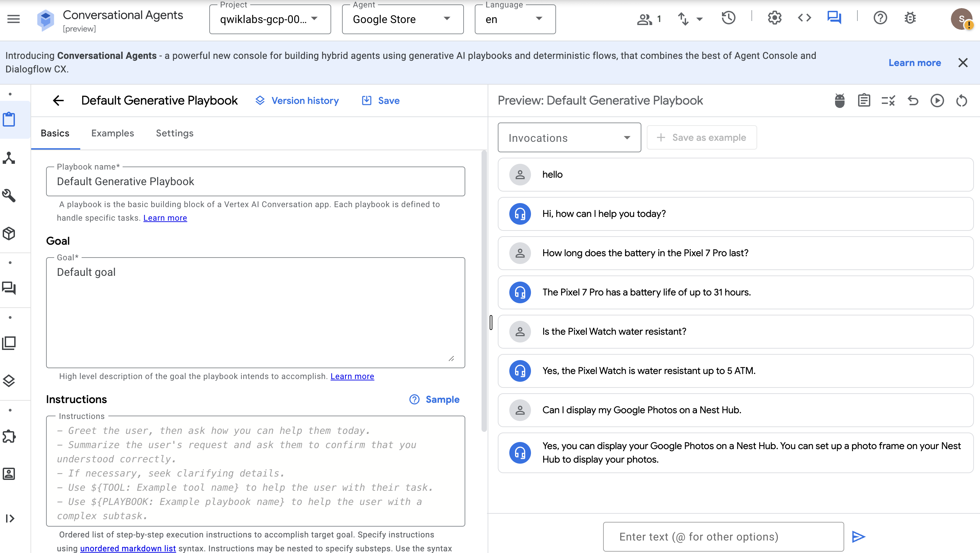Open conversation history icon in sidebar
The image size is (980, 553).
point(9,288)
